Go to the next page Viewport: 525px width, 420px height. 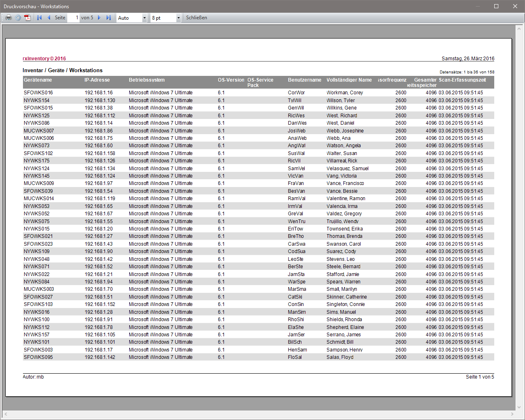pos(99,18)
